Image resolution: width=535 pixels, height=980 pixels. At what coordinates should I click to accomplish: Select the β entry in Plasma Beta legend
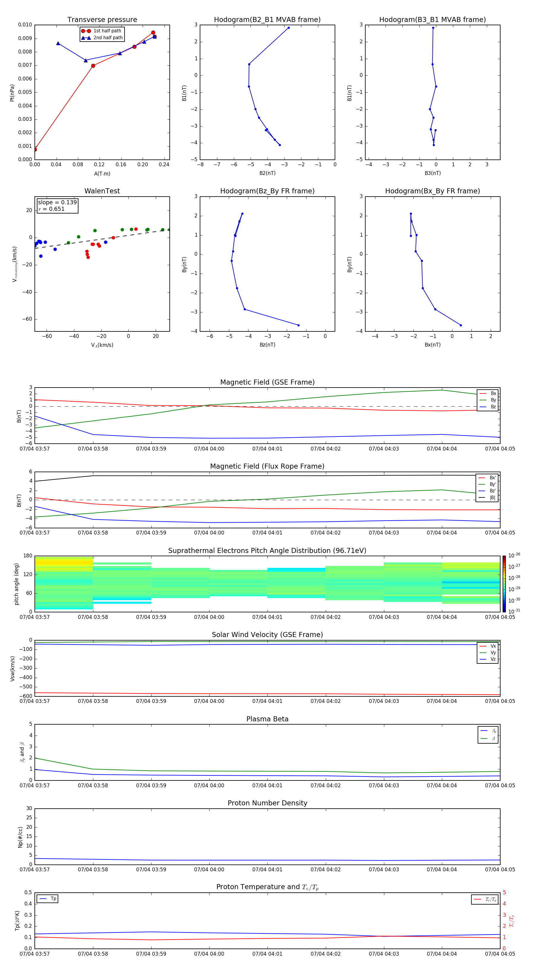(x=488, y=739)
